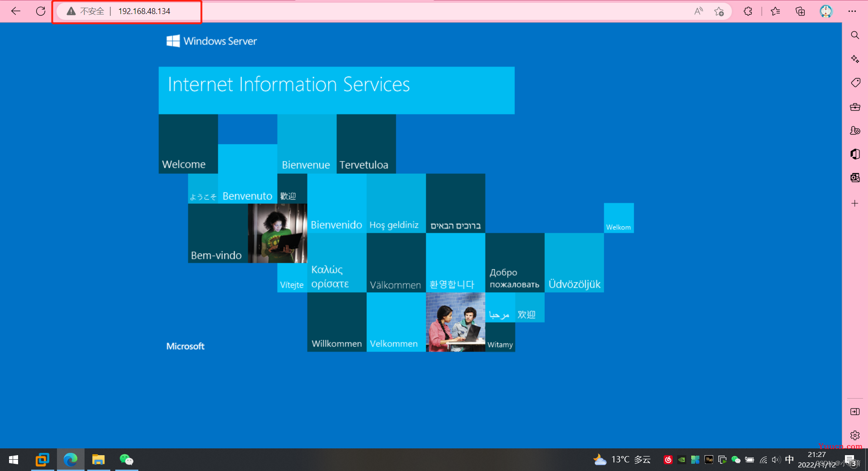Open the sidebar Outlook icon
The image size is (868, 471).
point(855,178)
